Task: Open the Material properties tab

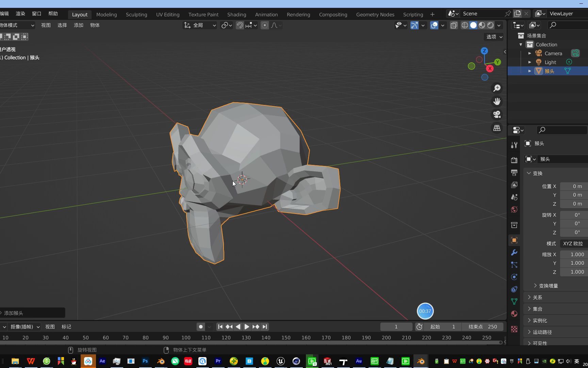Action: [514, 313]
